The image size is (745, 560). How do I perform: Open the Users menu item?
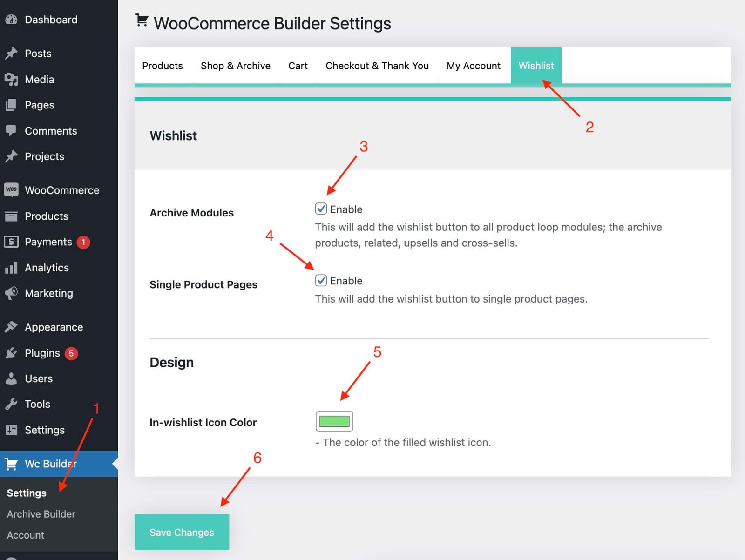39,378
